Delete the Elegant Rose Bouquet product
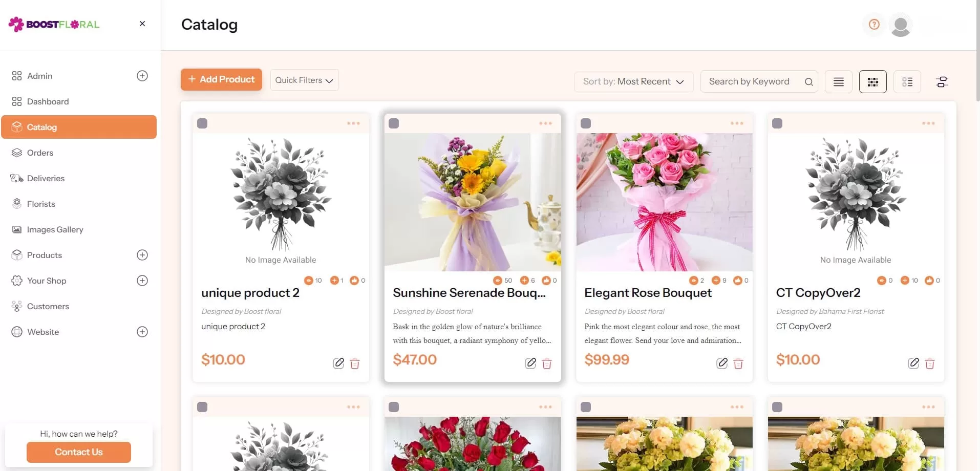This screenshot has height=471, width=980. tap(738, 364)
